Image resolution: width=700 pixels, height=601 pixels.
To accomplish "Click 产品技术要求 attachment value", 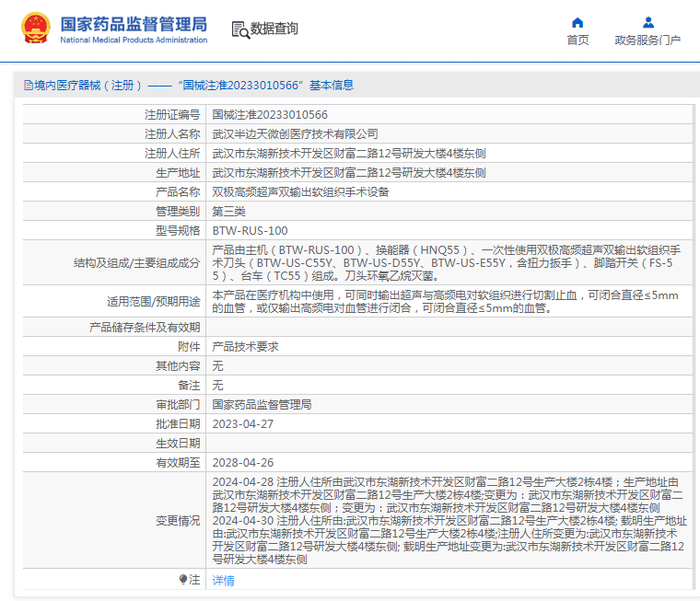I will click(245, 347).
